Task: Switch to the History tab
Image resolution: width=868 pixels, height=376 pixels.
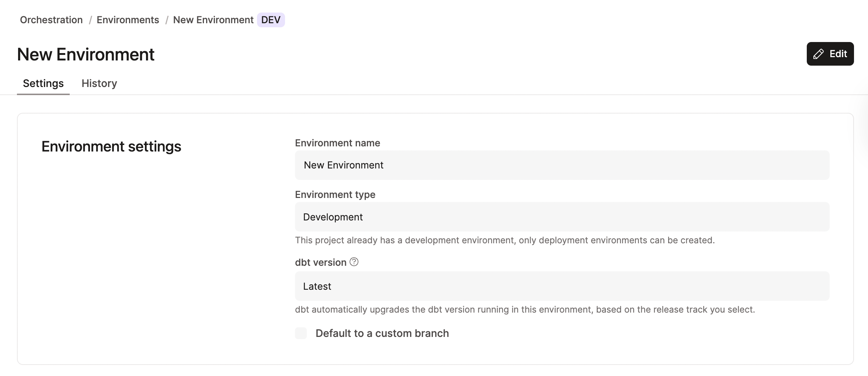Action: 99,83
